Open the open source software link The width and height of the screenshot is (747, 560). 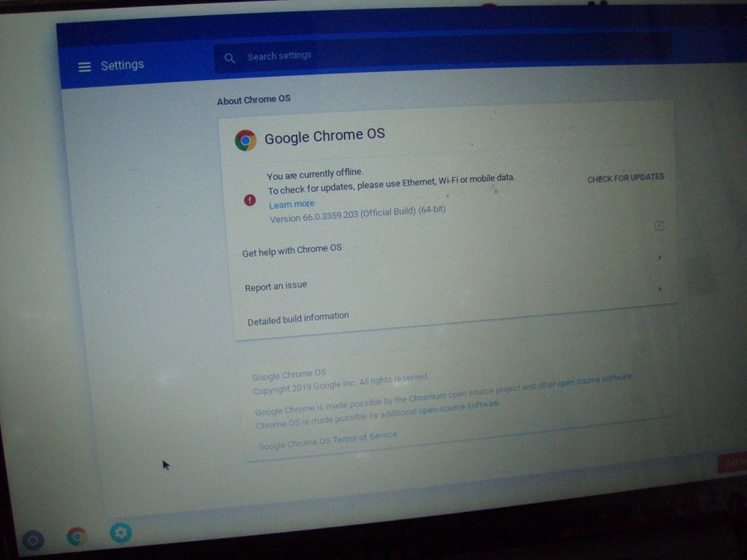click(x=595, y=380)
